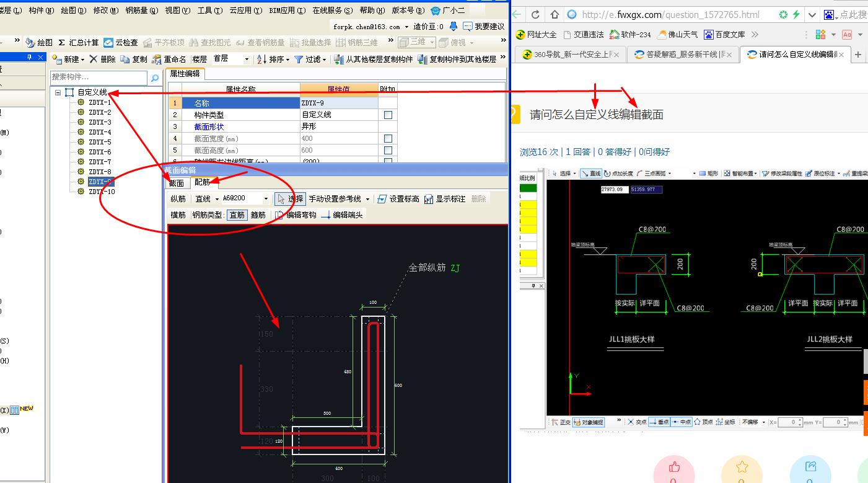Open the 工具 menu
The width and height of the screenshot is (868, 483).
pyautogui.click(x=211, y=11)
